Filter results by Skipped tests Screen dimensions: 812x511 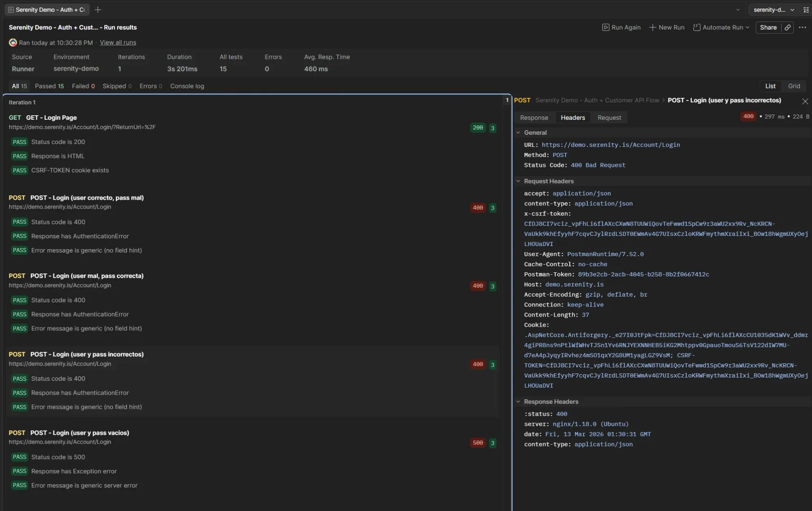tap(117, 86)
